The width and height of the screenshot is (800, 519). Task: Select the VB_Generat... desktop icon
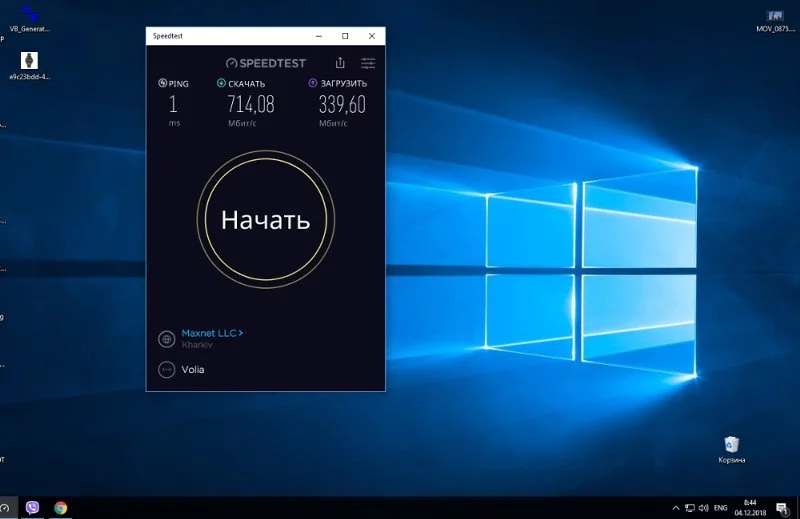click(x=30, y=18)
